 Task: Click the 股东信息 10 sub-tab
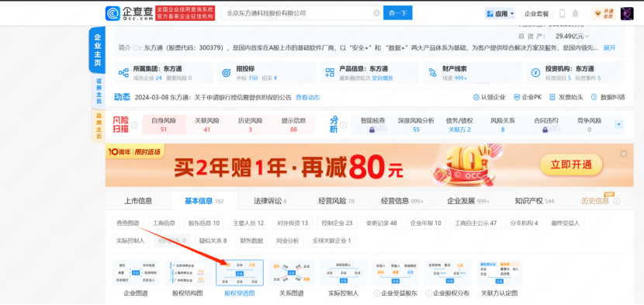pos(204,224)
